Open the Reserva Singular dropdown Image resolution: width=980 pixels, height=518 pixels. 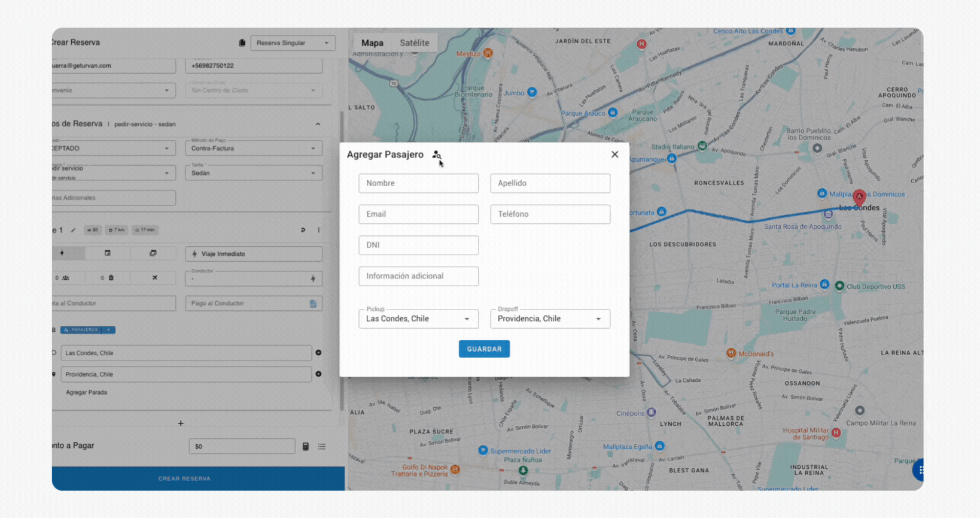[x=293, y=43]
